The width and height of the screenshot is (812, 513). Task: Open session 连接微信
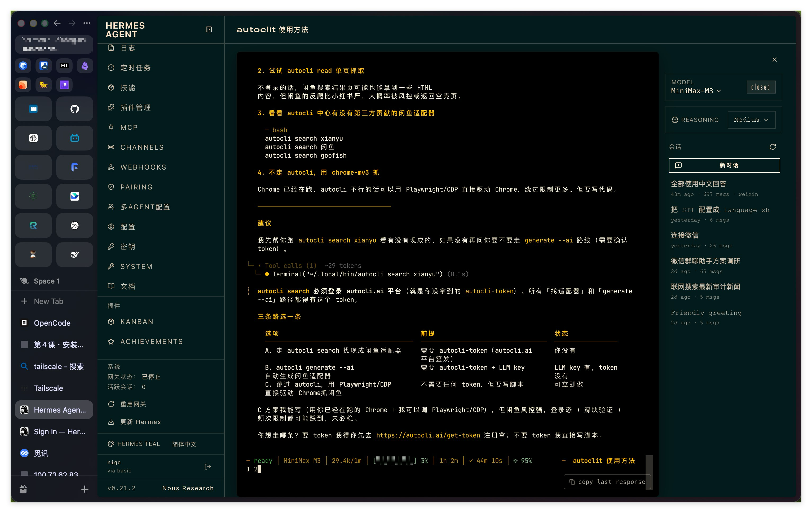[724, 240]
